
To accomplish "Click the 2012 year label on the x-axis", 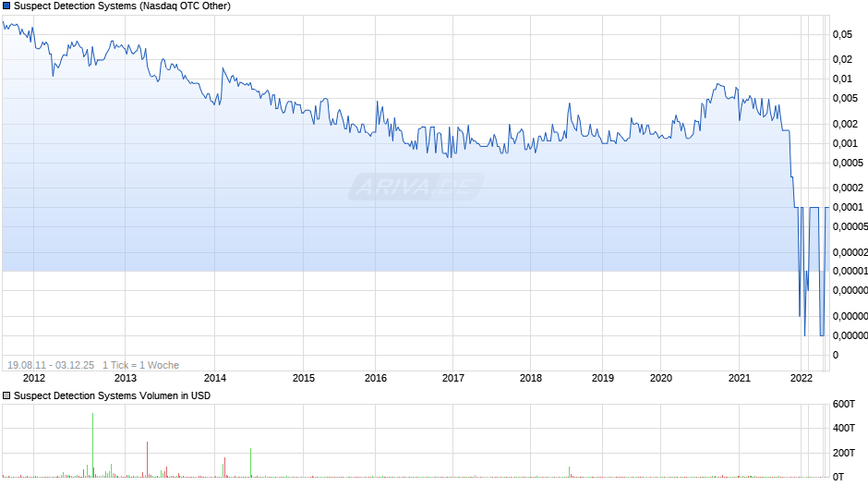I will tap(34, 378).
